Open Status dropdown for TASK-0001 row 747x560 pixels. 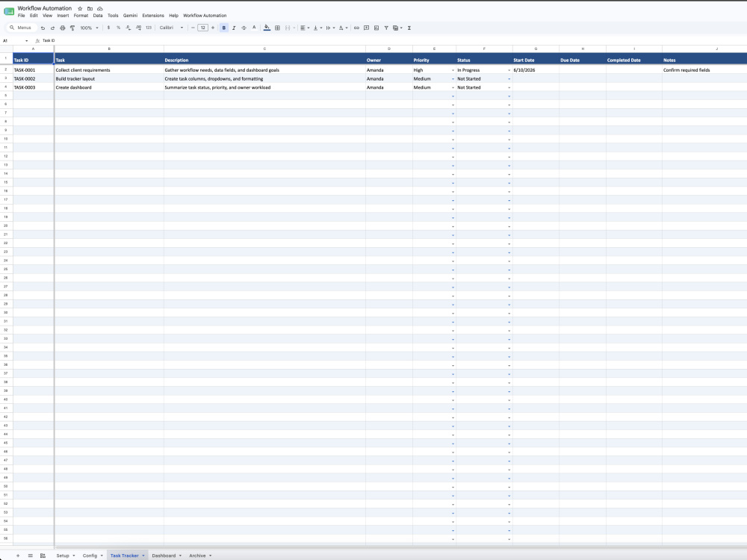tap(509, 70)
